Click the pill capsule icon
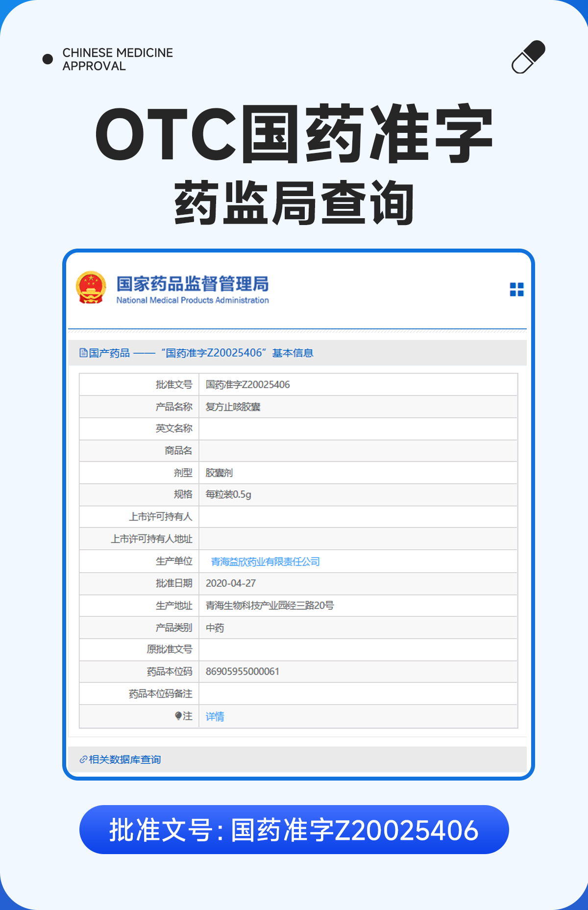This screenshot has width=588, height=910. 528,57
